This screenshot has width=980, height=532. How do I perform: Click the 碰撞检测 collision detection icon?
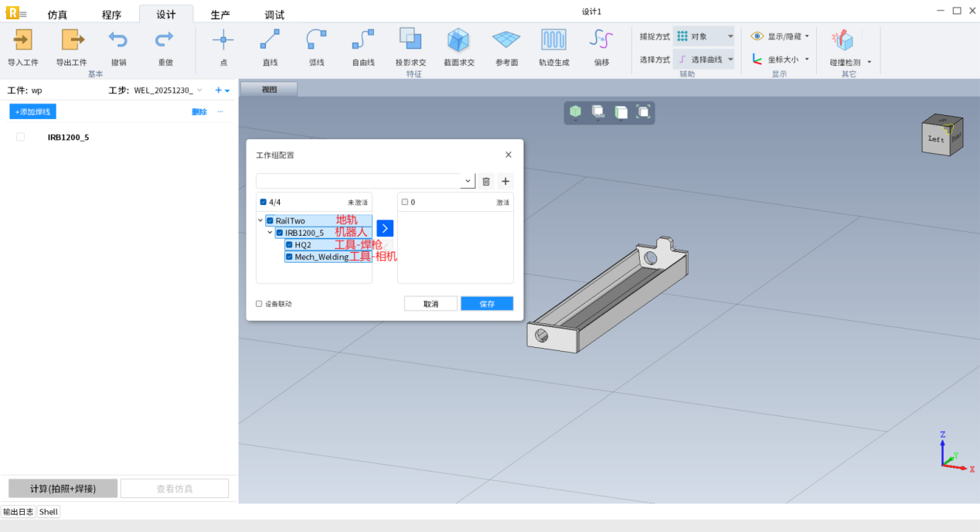coord(842,41)
